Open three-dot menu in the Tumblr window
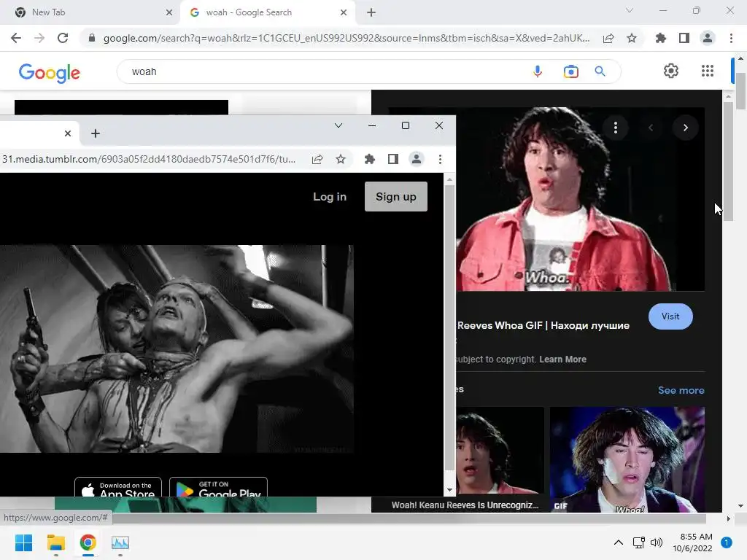Image resolution: width=747 pixels, height=560 pixels. [440, 159]
